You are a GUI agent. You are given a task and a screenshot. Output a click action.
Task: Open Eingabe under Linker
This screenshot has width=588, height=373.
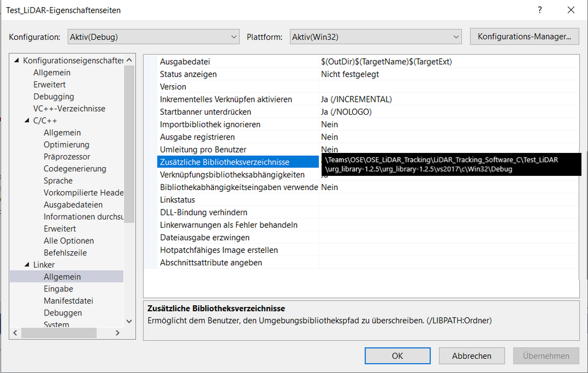(x=58, y=289)
